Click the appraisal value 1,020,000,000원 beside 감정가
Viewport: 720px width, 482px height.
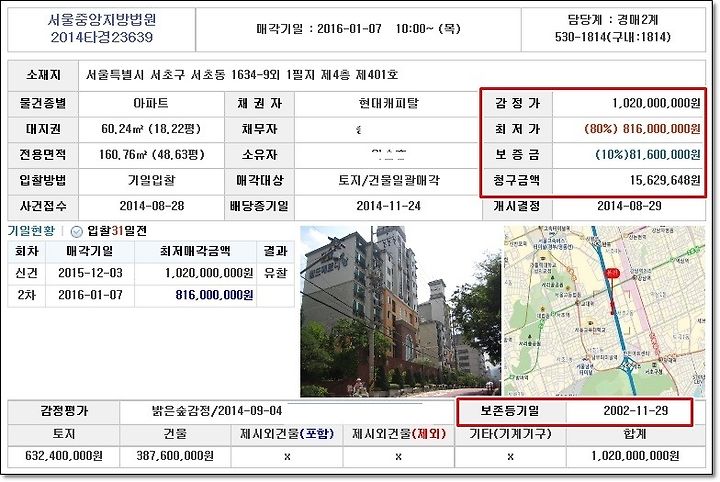(656, 103)
